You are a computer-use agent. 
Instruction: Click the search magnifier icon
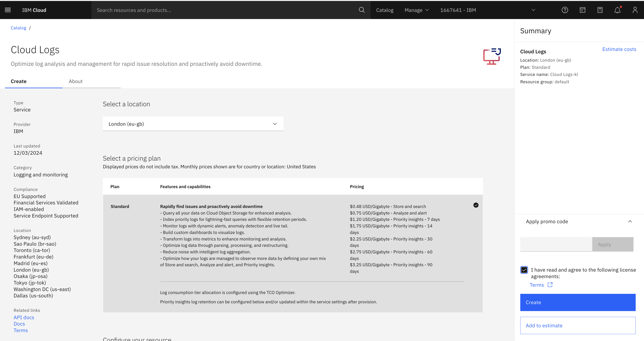[361, 10]
